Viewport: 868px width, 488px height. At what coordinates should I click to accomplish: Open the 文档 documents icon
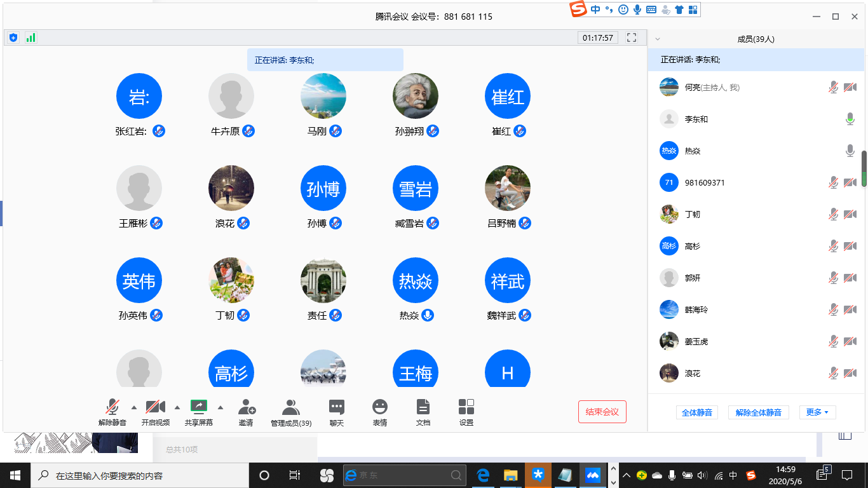[x=423, y=412]
